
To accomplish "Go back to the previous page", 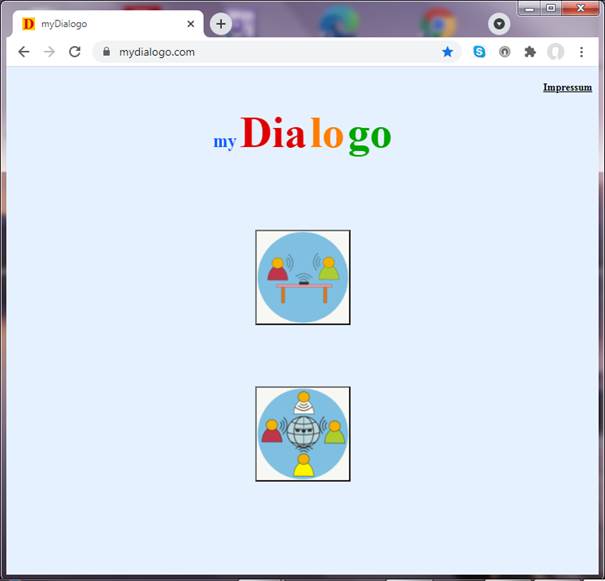I will click(x=24, y=52).
